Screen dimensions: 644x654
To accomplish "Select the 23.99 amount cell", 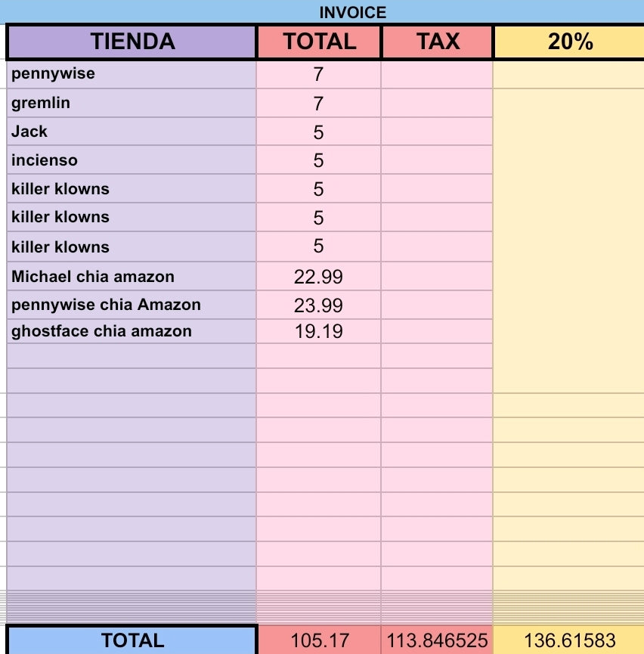I will pyautogui.click(x=319, y=305).
